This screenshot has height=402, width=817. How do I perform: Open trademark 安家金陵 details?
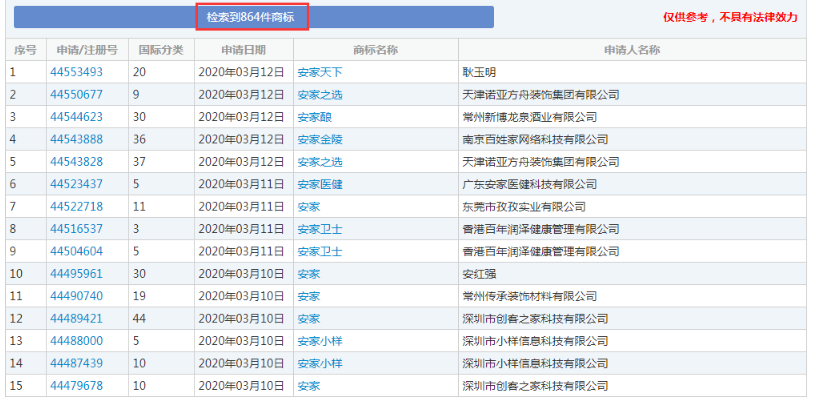(320, 140)
